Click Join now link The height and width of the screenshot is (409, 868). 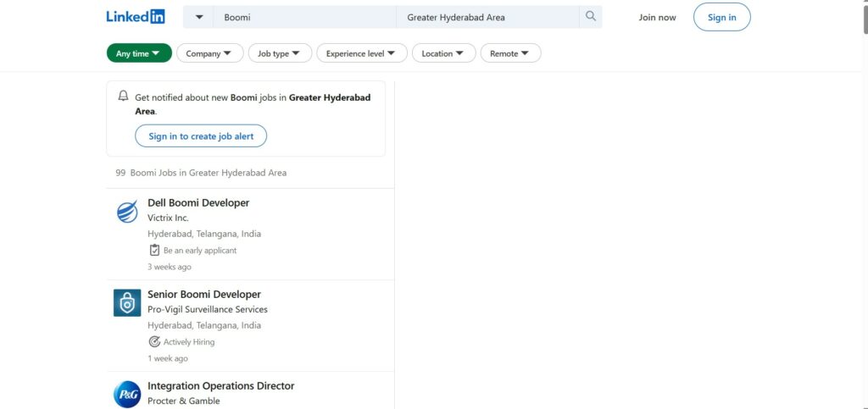pyautogui.click(x=658, y=17)
